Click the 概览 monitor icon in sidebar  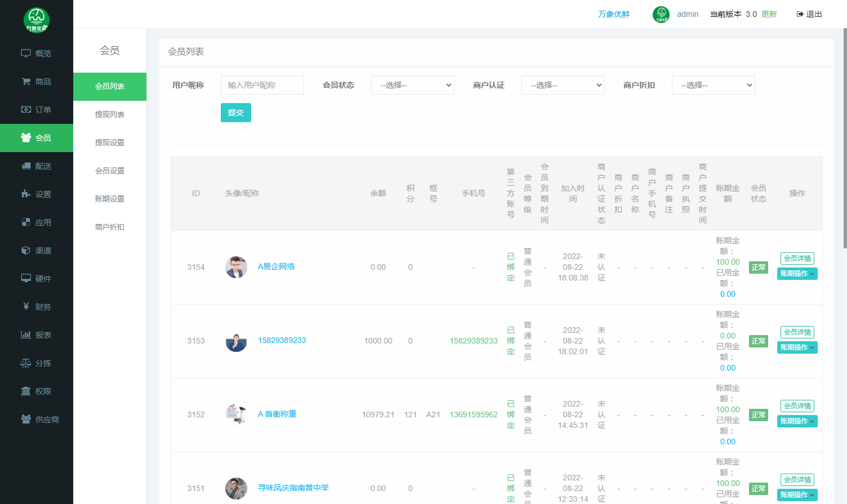click(26, 53)
